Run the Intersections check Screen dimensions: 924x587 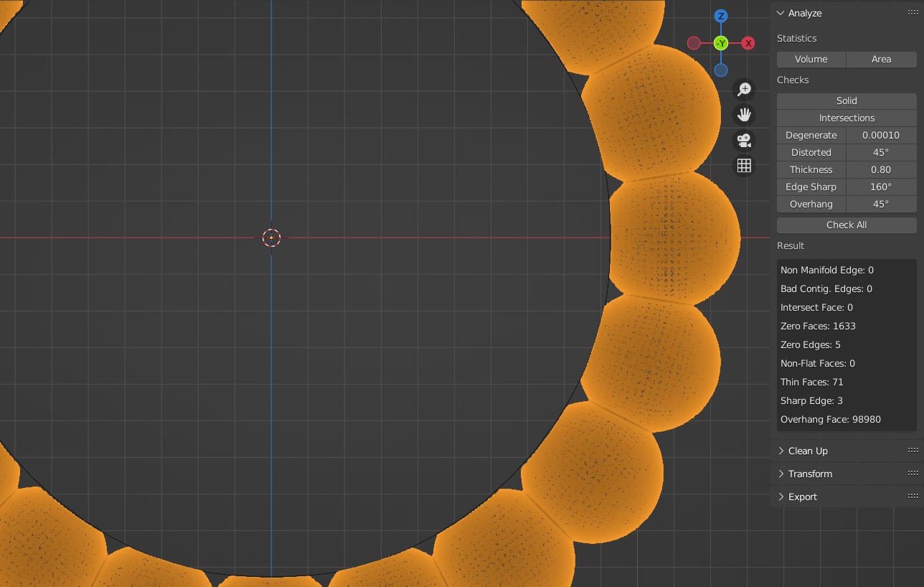point(847,118)
